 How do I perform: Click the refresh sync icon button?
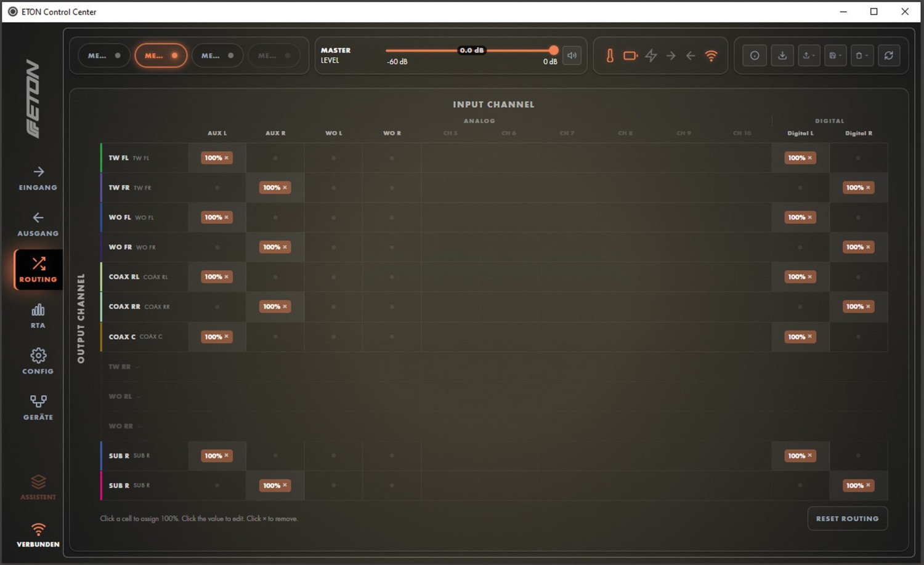[x=889, y=55]
